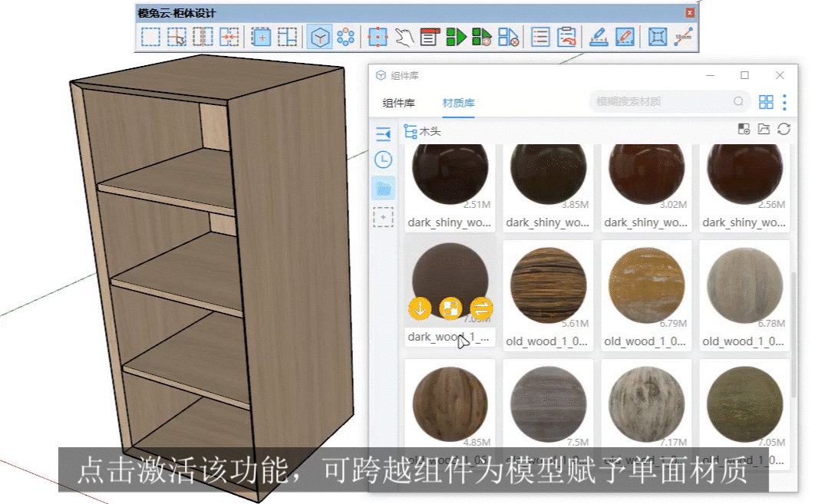
Task: Click the yellow checkered icon on dark_wood
Action: pyautogui.click(x=450, y=308)
